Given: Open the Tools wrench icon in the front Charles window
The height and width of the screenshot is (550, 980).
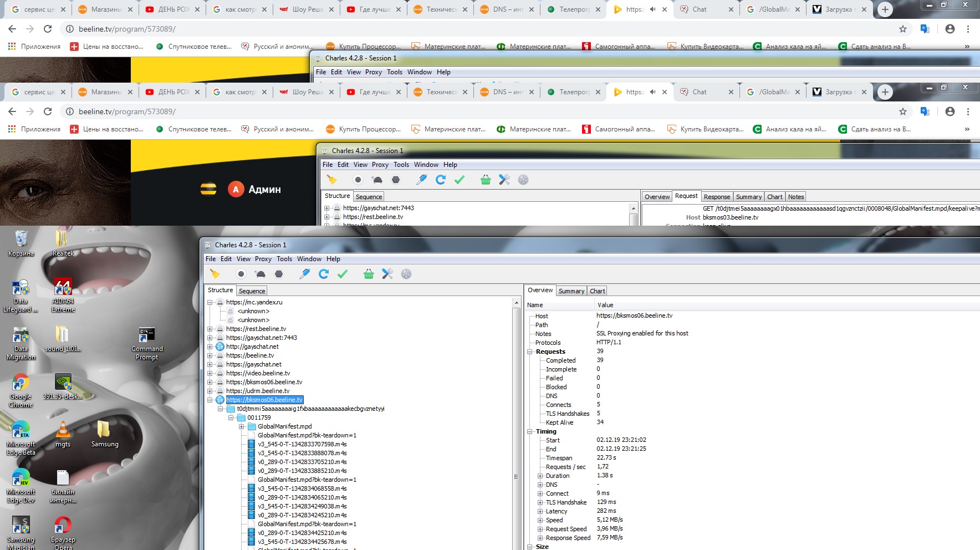Looking at the screenshot, I should point(387,274).
